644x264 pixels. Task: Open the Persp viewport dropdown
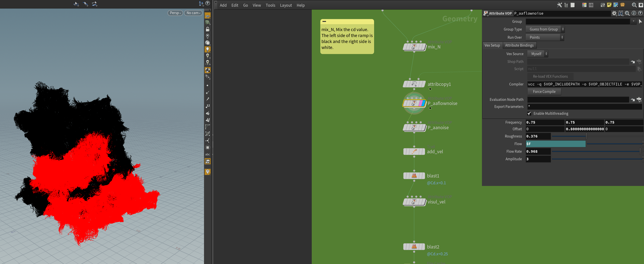click(x=175, y=13)
